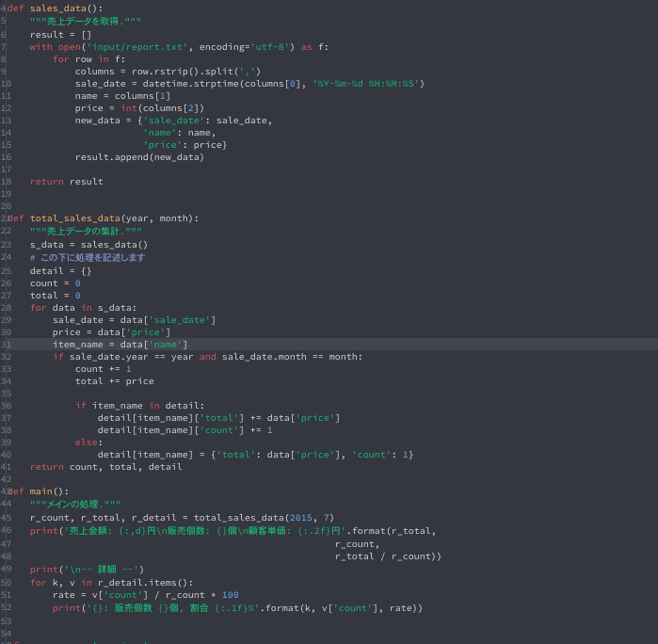Click the 'def main():' definition line
Image resolution: width=658 pixels, height=644 pixels.
(38, 491)
